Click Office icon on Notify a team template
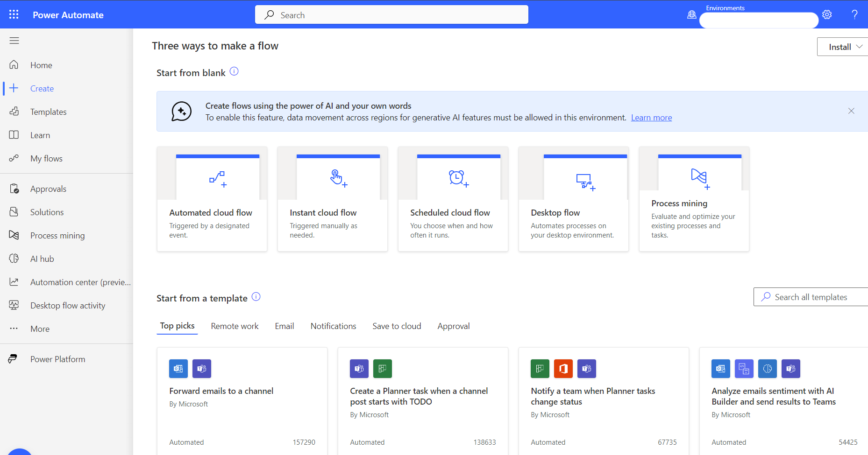The image size is (868, 455). pyautogui.click(x=563, y=369)
